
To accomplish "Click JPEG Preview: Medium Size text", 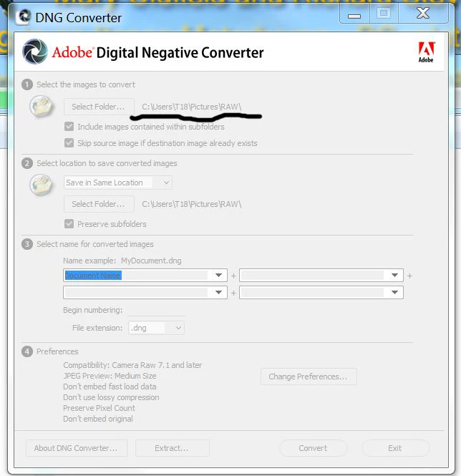I will [110, 376].
